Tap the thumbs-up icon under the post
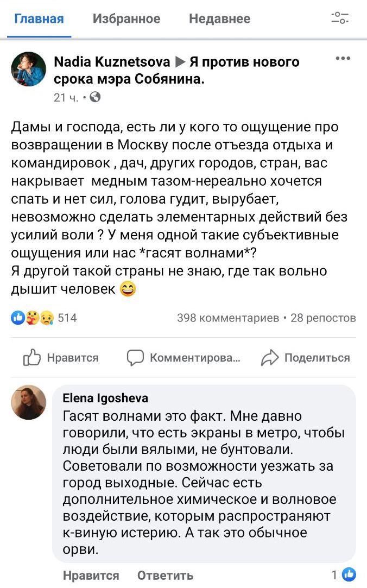 pyautogui.click(x=32, y=357)
